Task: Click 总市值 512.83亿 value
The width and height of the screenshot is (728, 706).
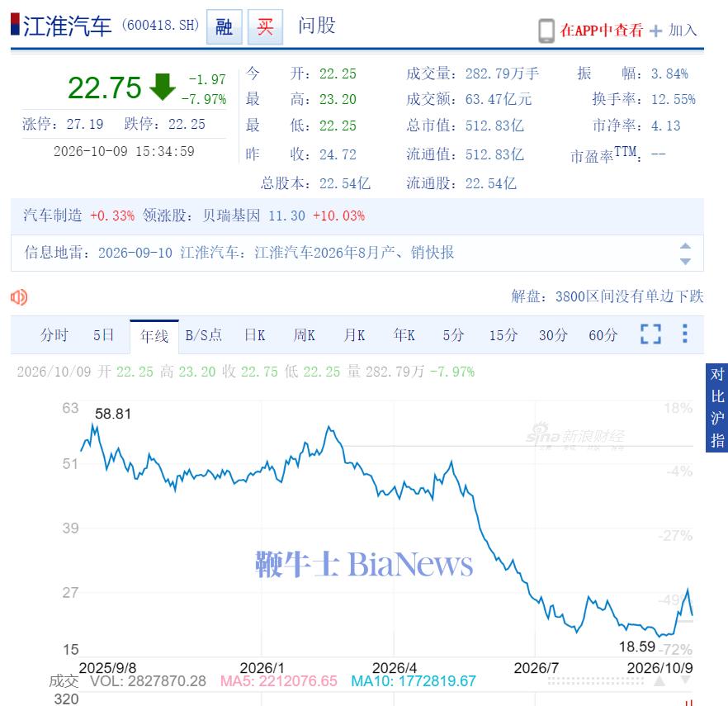Action: 494,126
